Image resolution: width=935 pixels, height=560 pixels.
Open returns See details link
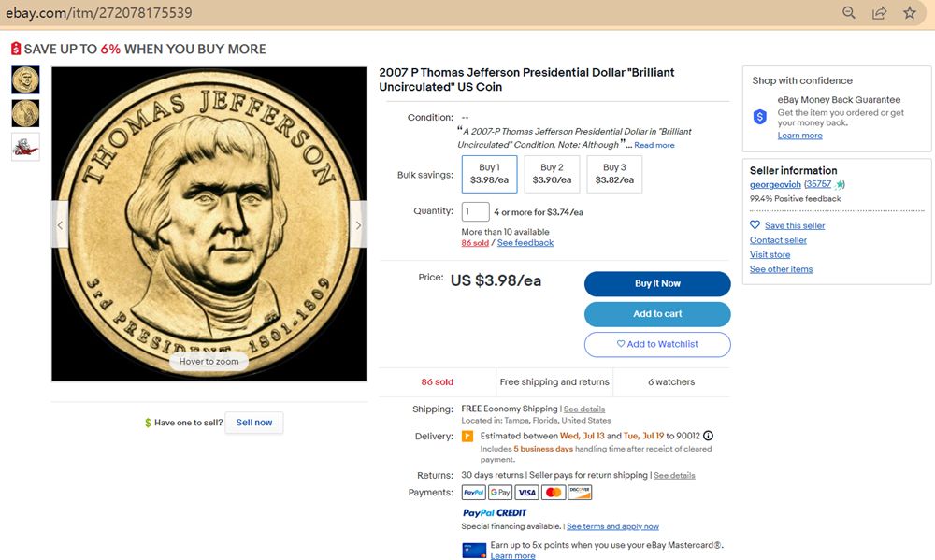[x=674, y=475]
